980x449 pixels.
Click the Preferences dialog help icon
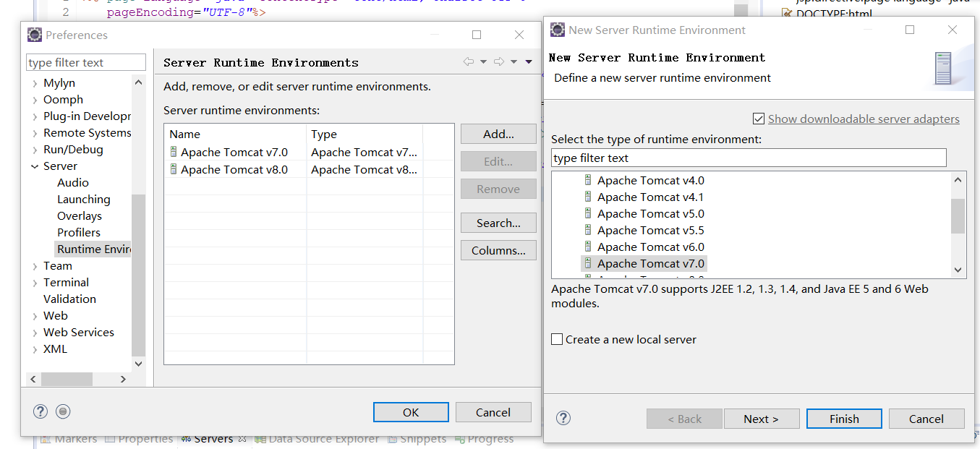[x=41, y=411]
